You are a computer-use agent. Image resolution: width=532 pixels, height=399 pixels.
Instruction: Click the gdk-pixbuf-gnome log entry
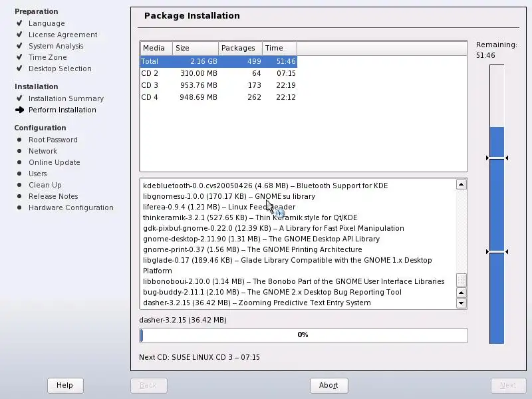273,228
